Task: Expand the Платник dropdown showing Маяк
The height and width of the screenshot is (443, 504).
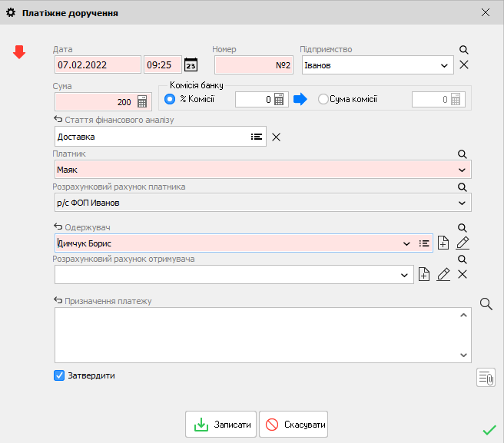Action: (x=462, y=170)
